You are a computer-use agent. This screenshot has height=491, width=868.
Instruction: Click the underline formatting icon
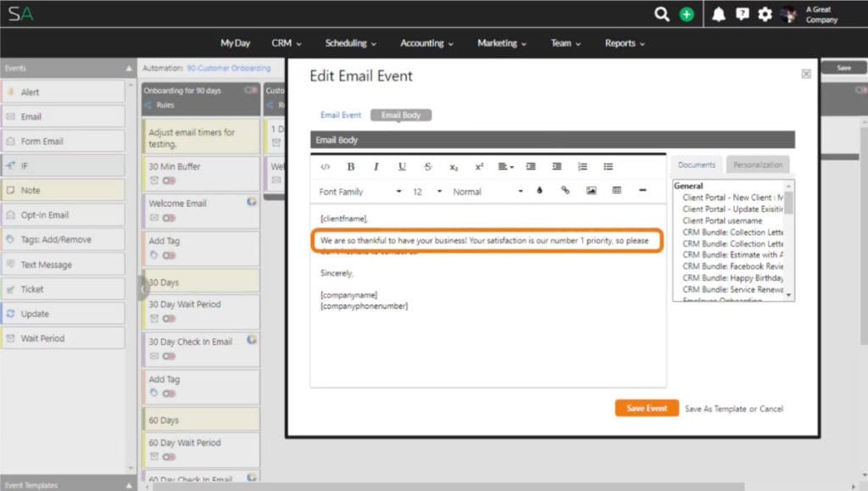[402, 167]
